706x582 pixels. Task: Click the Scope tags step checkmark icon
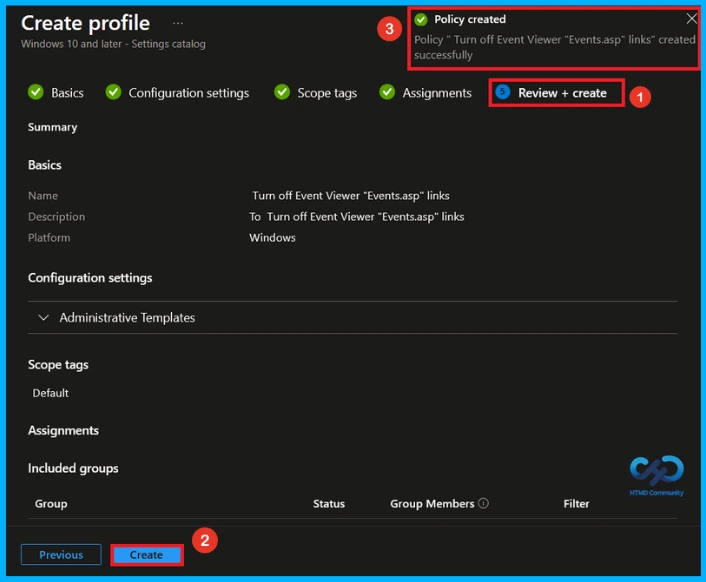(282, 92)
